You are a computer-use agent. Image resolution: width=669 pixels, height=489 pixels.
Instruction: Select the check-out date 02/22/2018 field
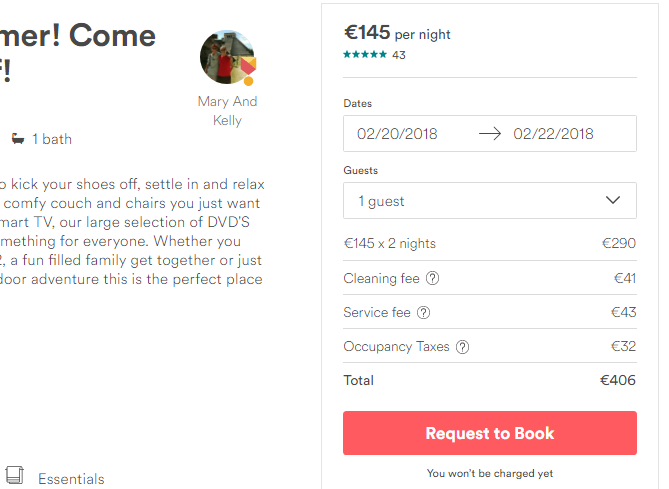[x=553, y=134]
